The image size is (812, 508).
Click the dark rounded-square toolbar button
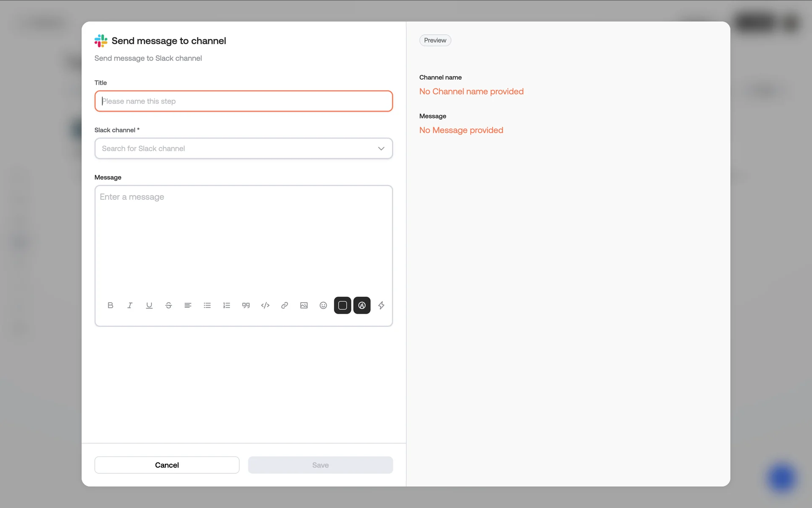click(x=343, y=305)
